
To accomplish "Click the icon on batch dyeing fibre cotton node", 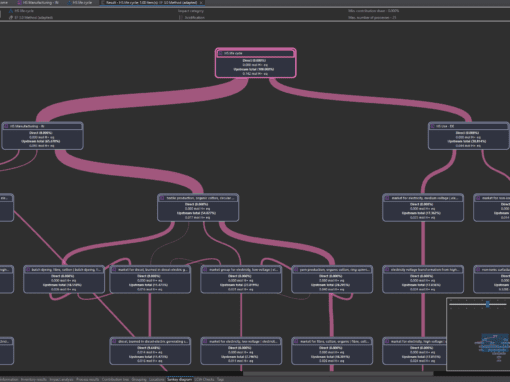I will click(28, 270).
